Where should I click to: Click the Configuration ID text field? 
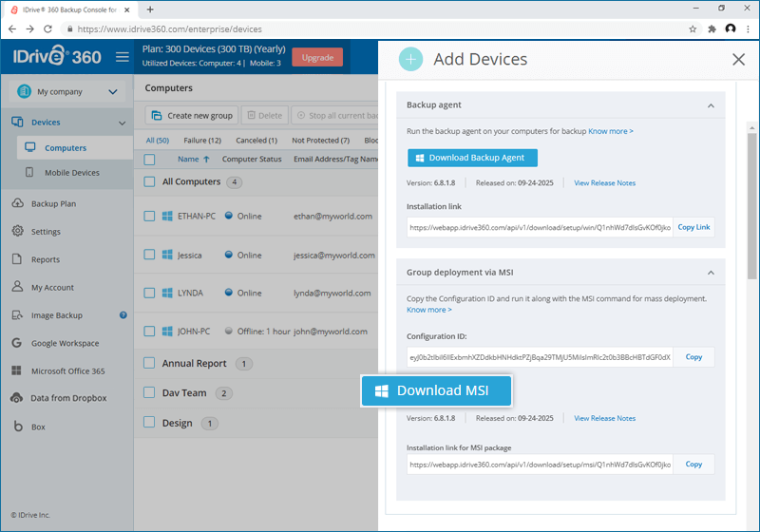point(540,357)
